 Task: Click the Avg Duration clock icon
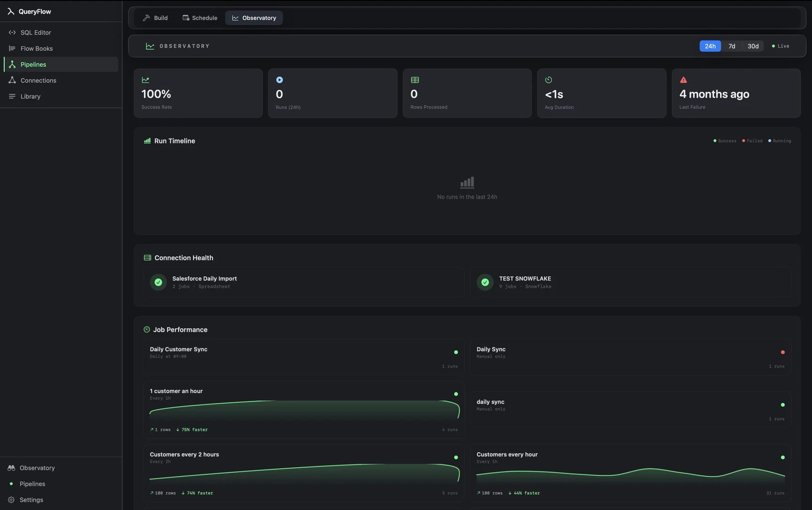pyautogui.click(x=548, y=80)
